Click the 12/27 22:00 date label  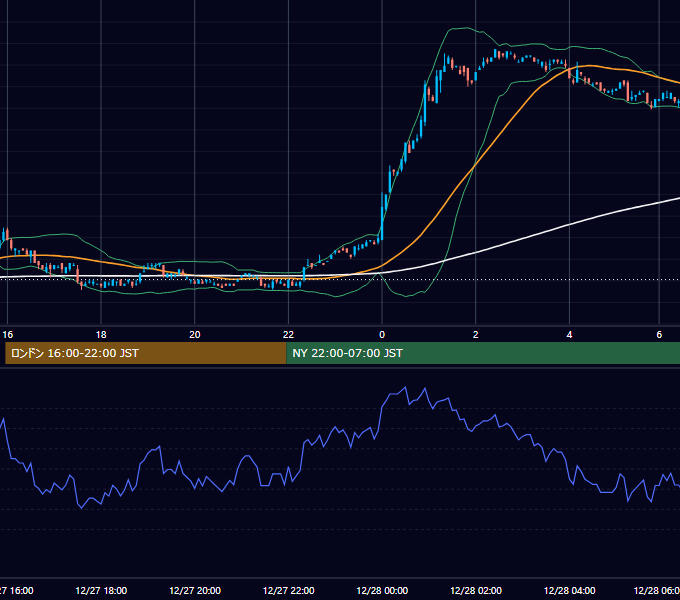click(x=288, y=590)
